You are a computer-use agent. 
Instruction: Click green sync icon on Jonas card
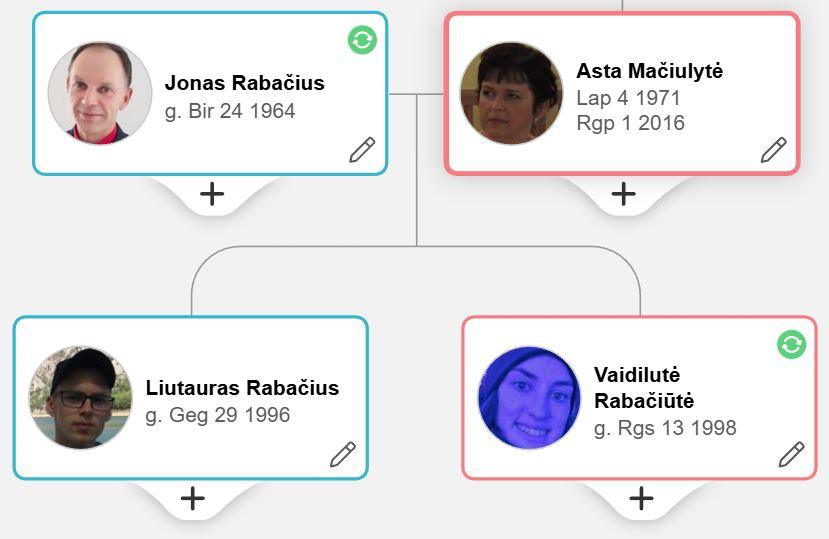pos(362,40)
